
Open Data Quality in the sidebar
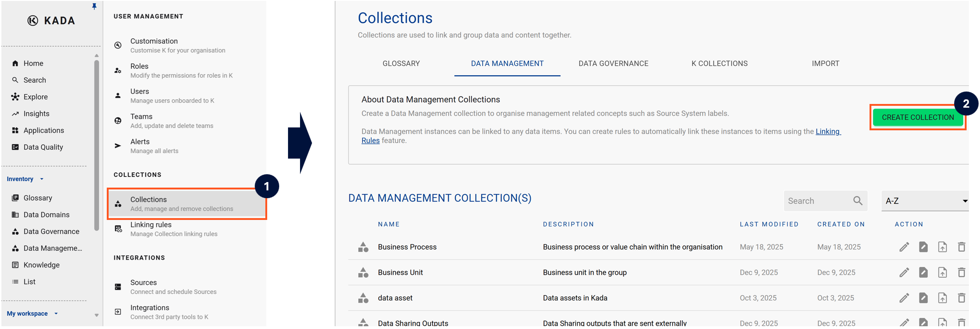(43, 147)
